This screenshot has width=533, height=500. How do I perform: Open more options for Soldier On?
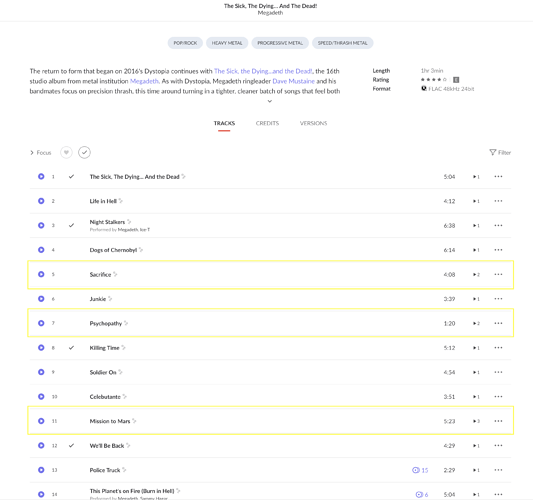[x=498, y=372]
